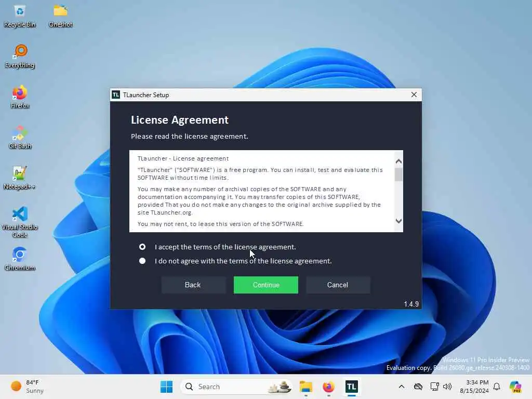
Task: Close the TLauncher Setup window
Action: pyautogui.click(x=414, y=95)
